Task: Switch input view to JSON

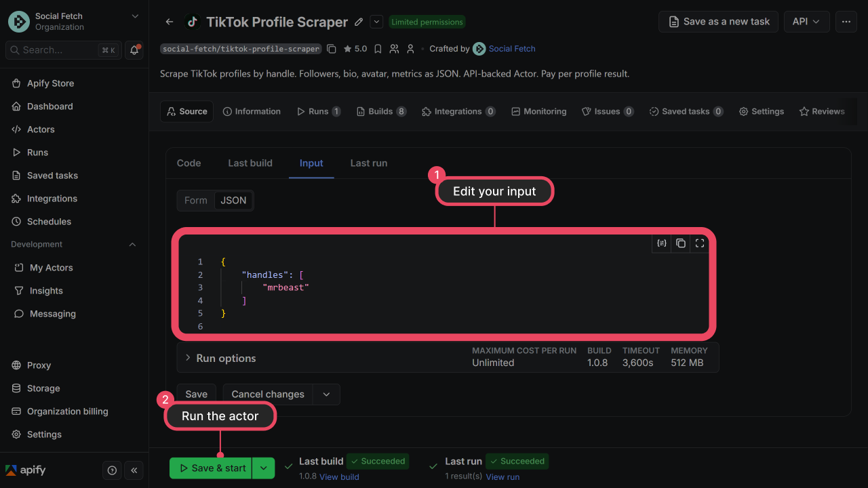Action: (x=233, y=201)
